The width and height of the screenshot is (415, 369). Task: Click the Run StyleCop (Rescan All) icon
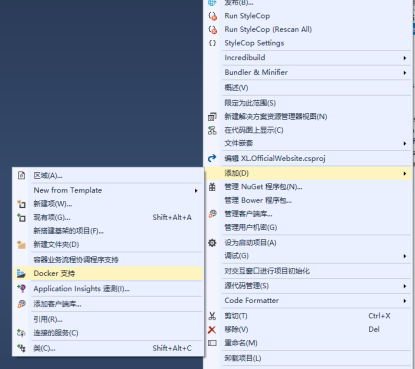pyautogui.click(x=212, y=30)
